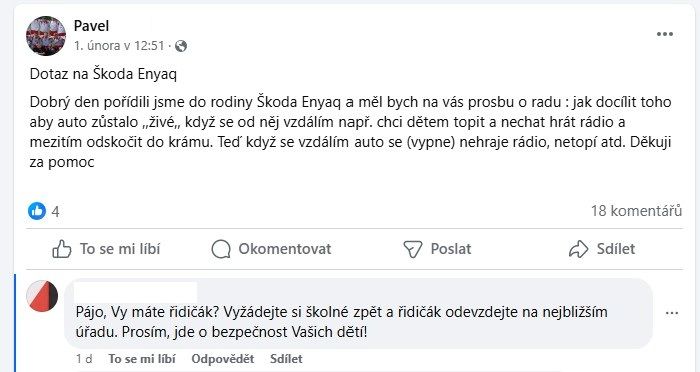700x372 pixels.
Task: Like the post with To se mi líbí
Action: coord(106,249)
